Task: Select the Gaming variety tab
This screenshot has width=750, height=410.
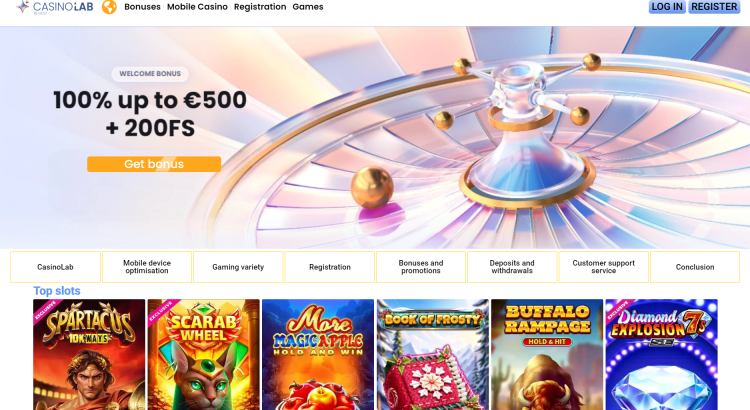Action: (238, 267)
